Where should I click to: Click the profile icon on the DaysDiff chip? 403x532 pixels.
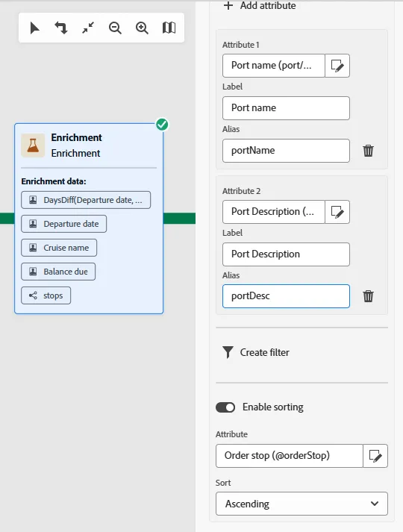click(x=33, y=200)
